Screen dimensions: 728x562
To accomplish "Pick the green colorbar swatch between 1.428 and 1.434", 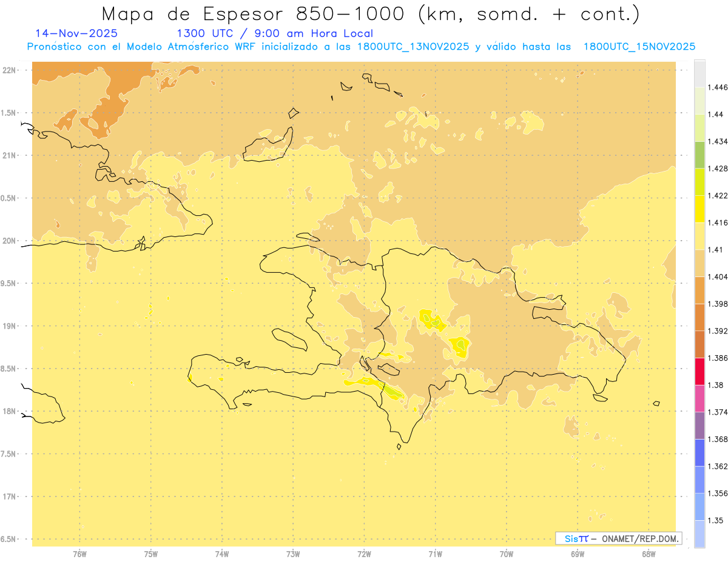I will [699, 155].
